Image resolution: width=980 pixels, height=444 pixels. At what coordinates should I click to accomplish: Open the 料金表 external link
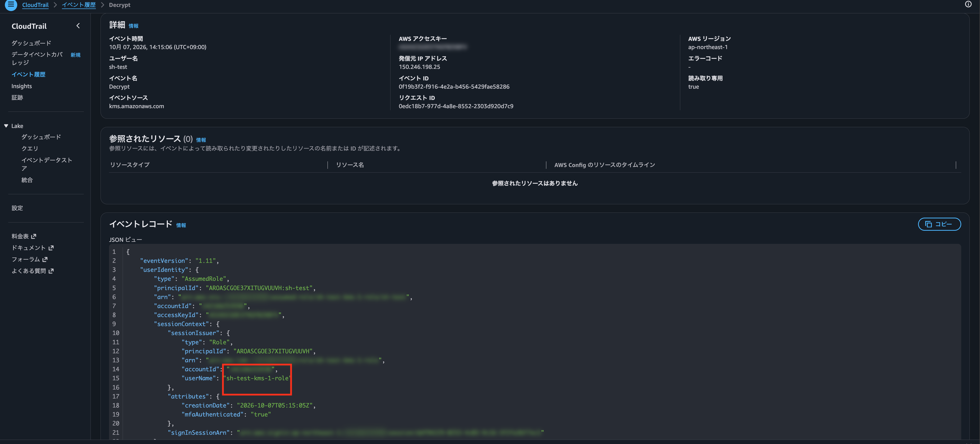[24, 236]
